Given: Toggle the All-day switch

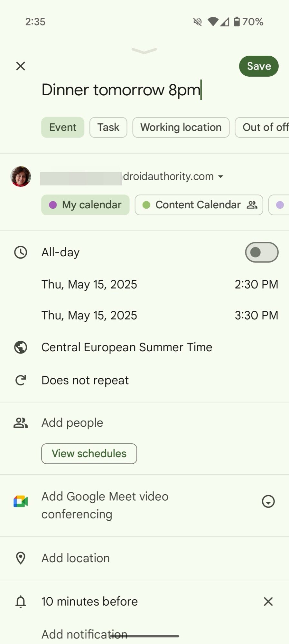Looking at the screenshot, I should pyautogui.click(x=262, y=252).
